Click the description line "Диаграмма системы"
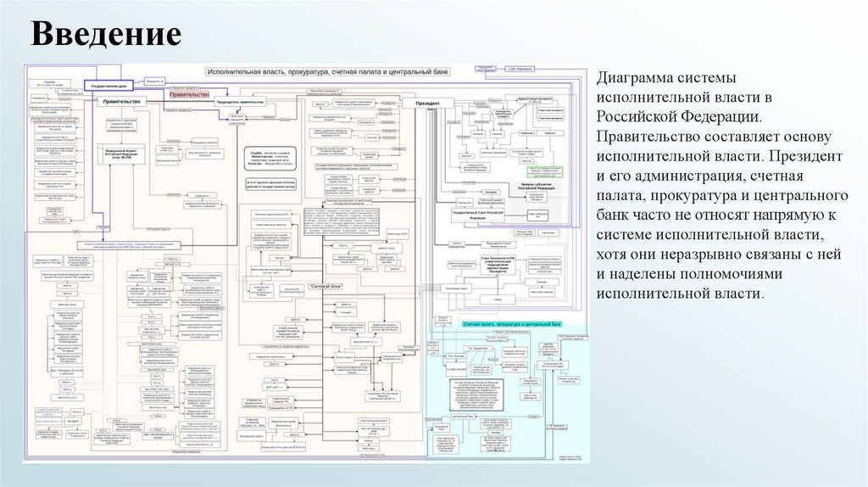Screen dimensions: 868x487 pos(666,78)
